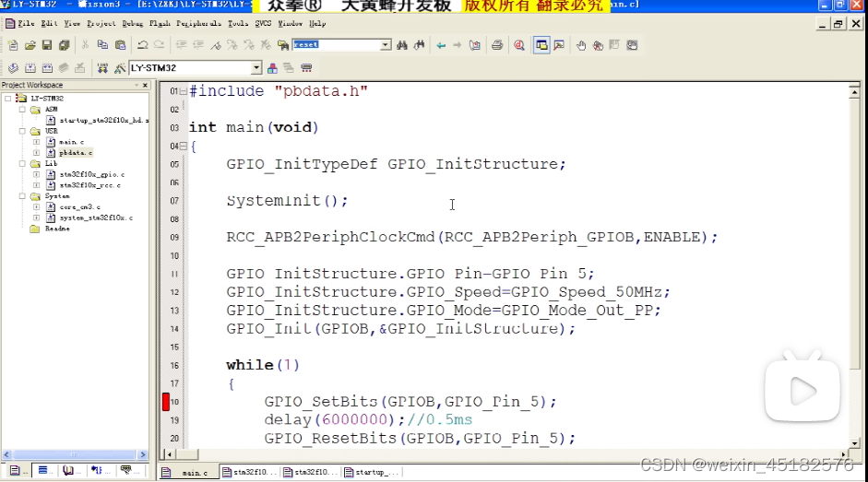The width and height of the screenshot is (868, 482).
Task: Open the Flash menu
Action: [160, 23]
